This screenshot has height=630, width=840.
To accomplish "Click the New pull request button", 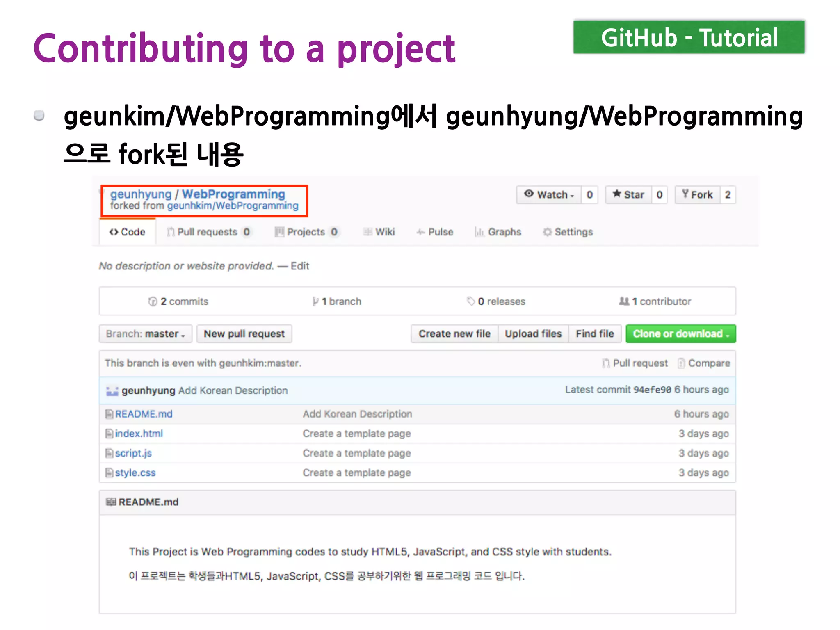I will tap(244, 333).
